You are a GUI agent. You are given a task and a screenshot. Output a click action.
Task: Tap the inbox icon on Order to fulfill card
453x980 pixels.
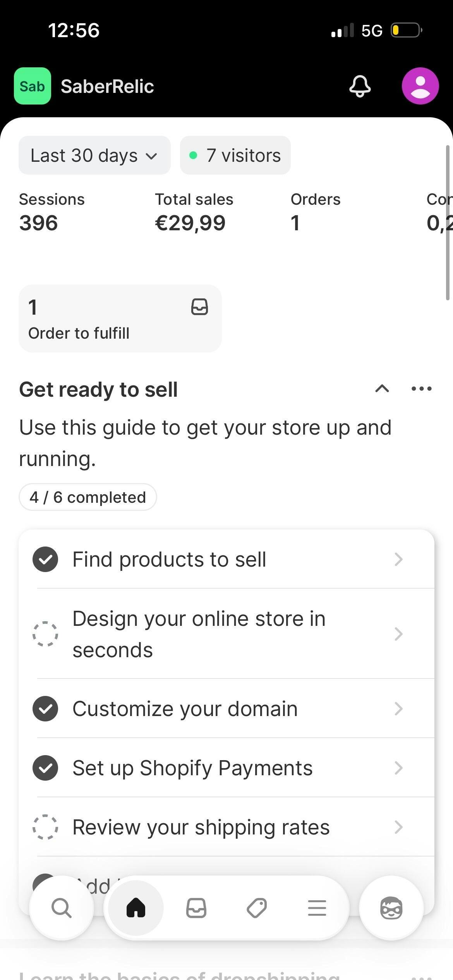click(199, 307)
